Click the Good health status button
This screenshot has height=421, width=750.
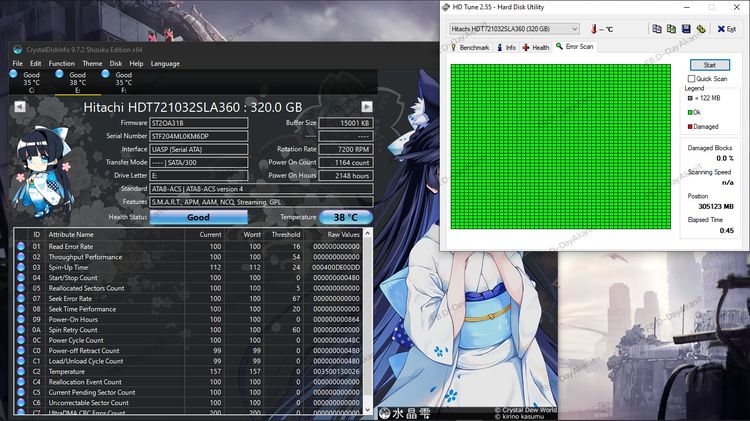pyautogui.click(x=199, y=217)
